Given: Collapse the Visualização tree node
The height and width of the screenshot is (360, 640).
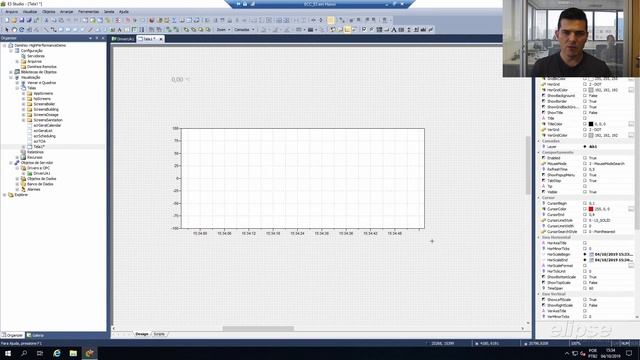Looking at the screenshot, I should tap(11, 77).
